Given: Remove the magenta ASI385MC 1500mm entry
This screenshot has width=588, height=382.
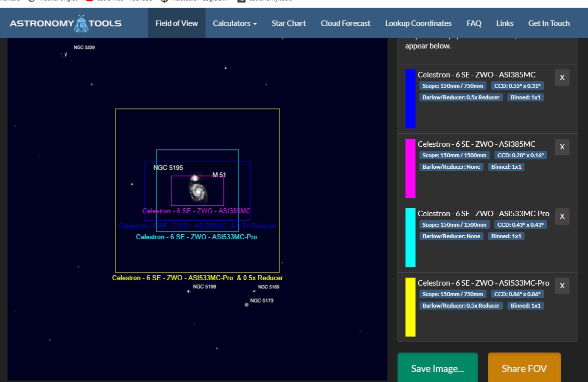Looking at the screenshot, I should click(562, 147).
